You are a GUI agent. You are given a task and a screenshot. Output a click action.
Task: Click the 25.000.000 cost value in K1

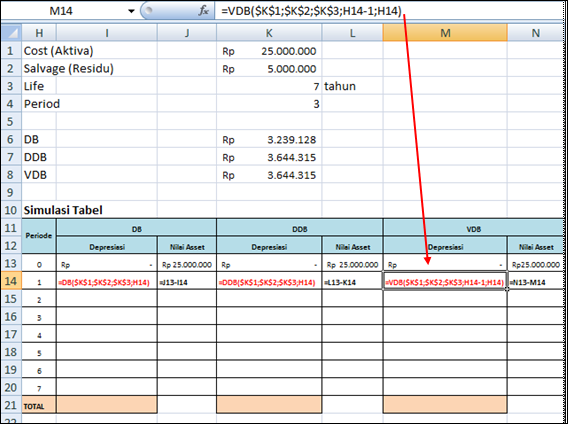click(x=269, y=51)
